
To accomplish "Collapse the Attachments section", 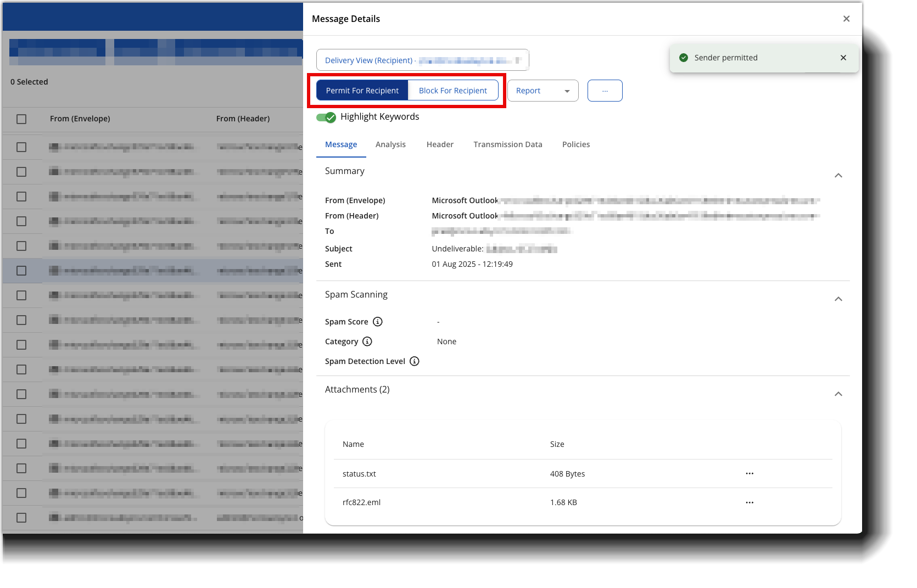I will (x=838, y=394).
